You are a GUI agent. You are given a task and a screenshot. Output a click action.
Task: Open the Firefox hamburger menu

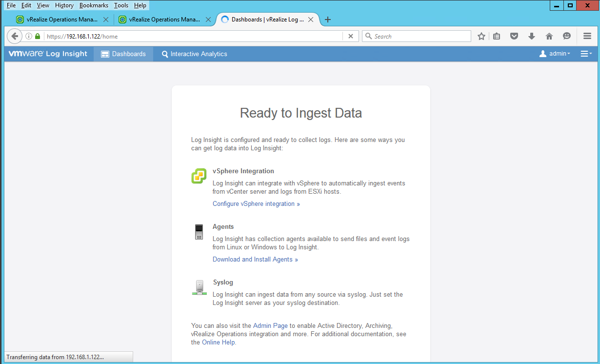pos(587,36)
